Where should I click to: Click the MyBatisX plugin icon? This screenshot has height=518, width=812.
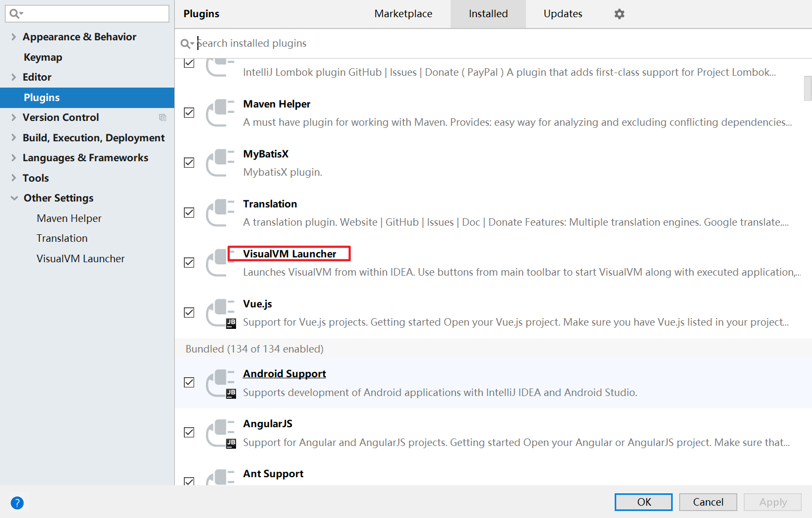(221, 163)
